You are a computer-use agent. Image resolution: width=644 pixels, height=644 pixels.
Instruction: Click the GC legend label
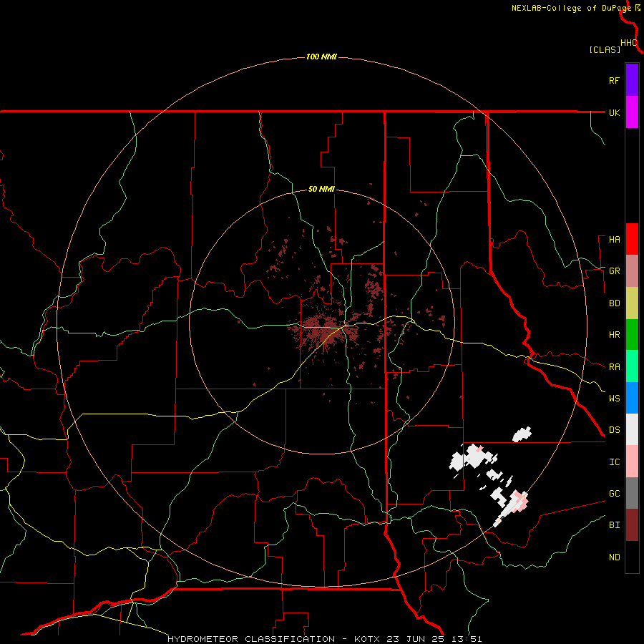point(614,494)
